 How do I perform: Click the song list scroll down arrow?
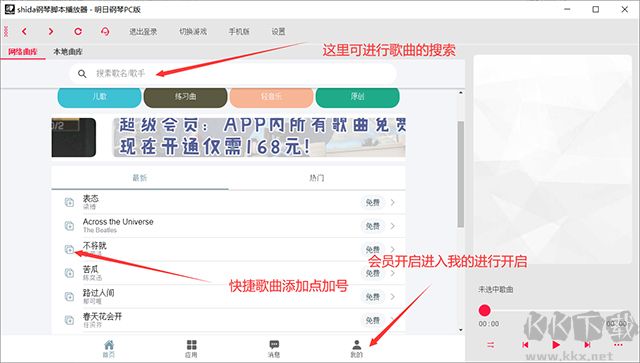click(460, 330)
